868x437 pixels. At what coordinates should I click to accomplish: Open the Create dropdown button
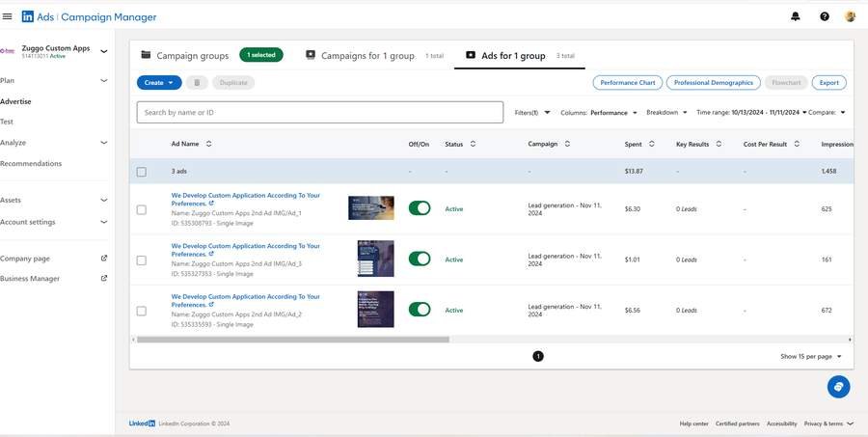pyautogui.click(x=159, y=83)
